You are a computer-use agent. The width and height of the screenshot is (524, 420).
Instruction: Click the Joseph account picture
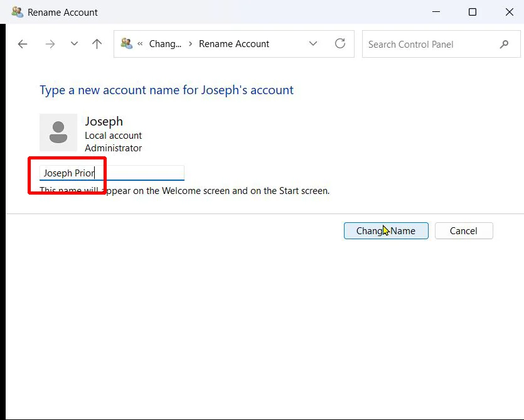[x=58, y=132]
